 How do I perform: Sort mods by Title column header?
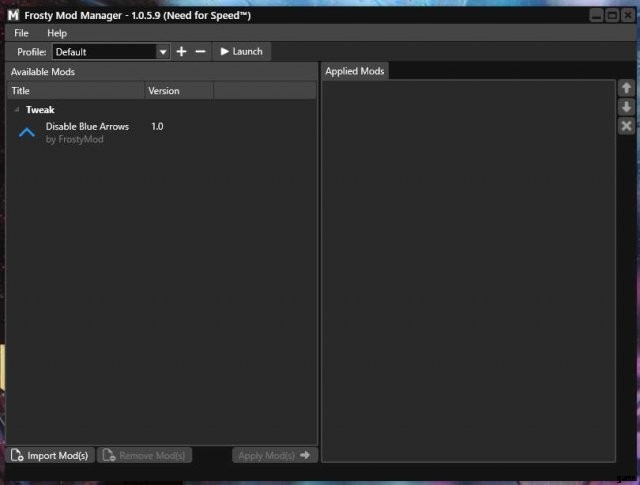coord(75,91)
